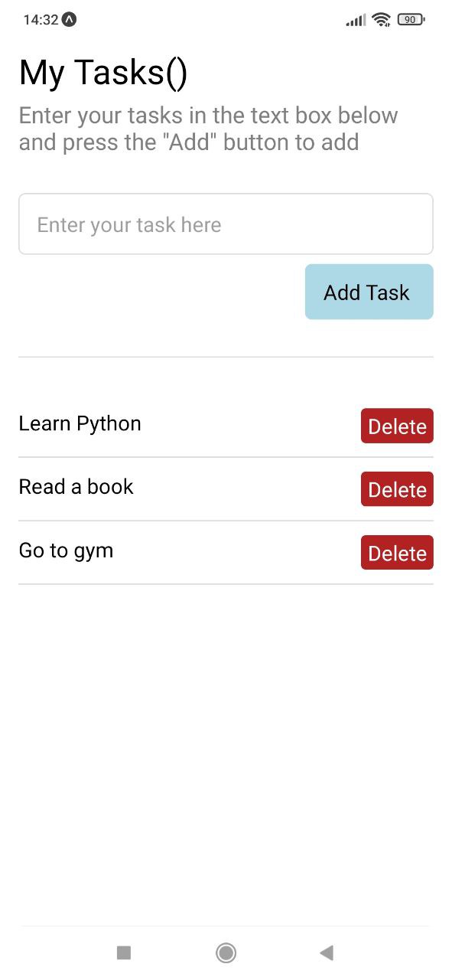Tap the back navigation arrow

tap(327, 952)
